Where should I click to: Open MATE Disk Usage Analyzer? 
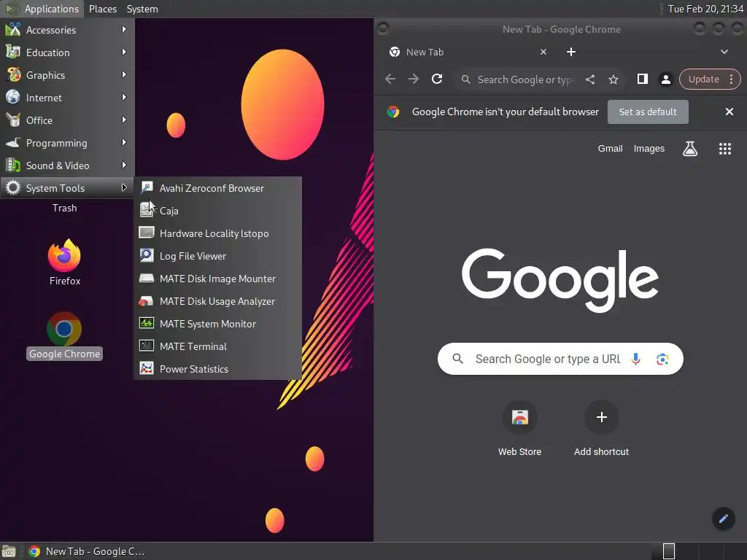point(217,301)
